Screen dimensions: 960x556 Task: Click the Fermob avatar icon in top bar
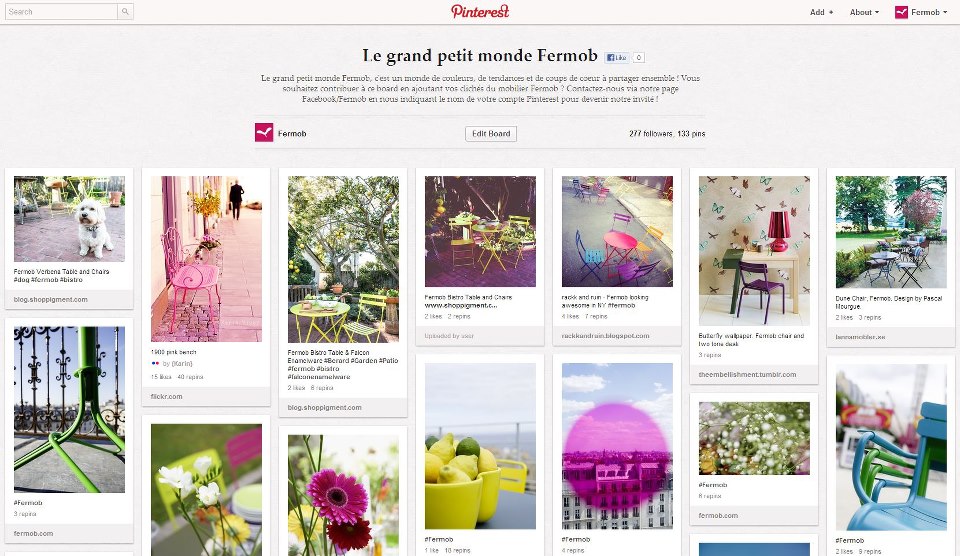point(901,12)
